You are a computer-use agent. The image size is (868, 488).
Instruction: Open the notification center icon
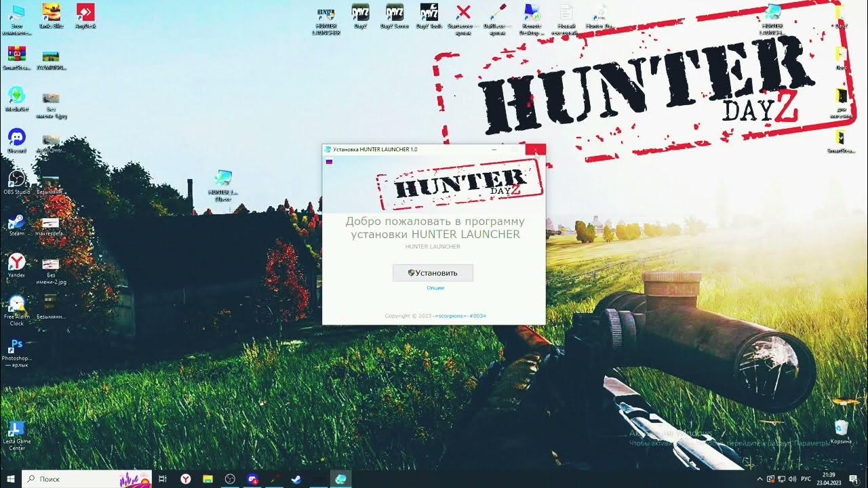click(854, 479)
